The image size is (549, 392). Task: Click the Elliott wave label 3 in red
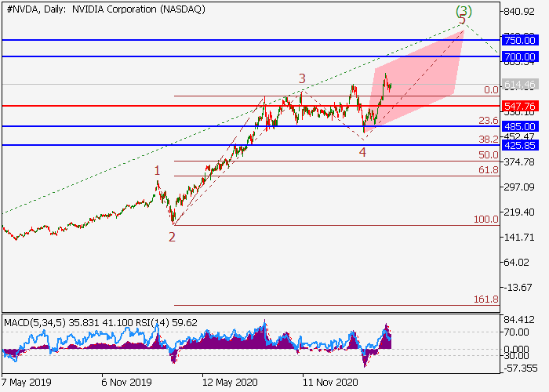click(302, 78)
